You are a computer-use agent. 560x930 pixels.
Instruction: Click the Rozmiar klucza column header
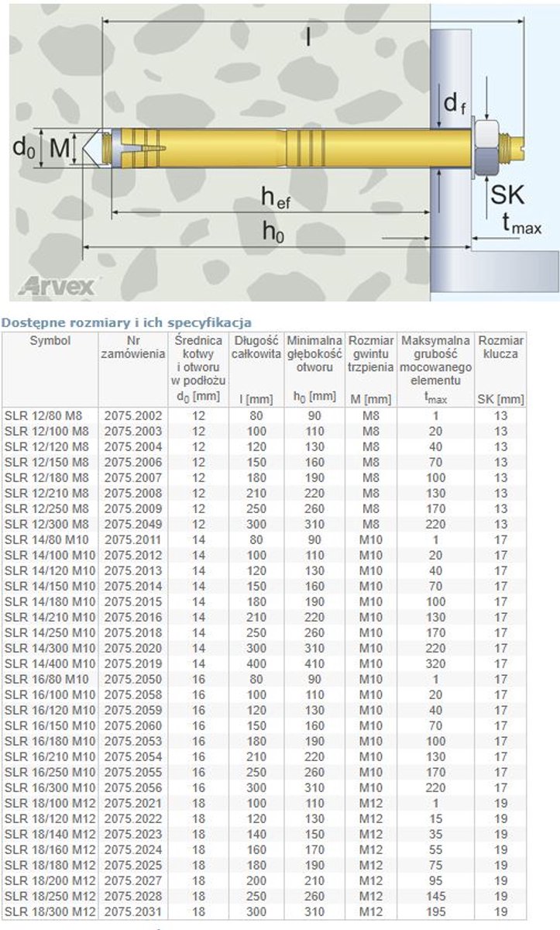click(501, 347)
